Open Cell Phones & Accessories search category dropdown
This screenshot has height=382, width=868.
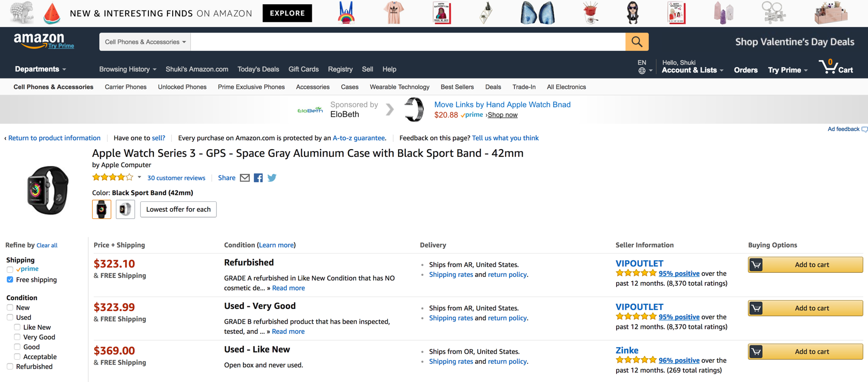pyautogui.click(x=145, y=42)
